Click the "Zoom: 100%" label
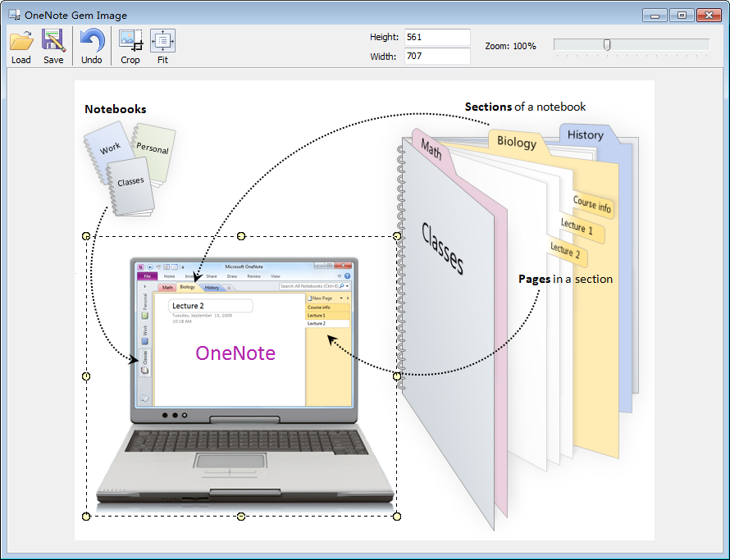The width and height of the screenshot is (730, 560). click(511, 46)
